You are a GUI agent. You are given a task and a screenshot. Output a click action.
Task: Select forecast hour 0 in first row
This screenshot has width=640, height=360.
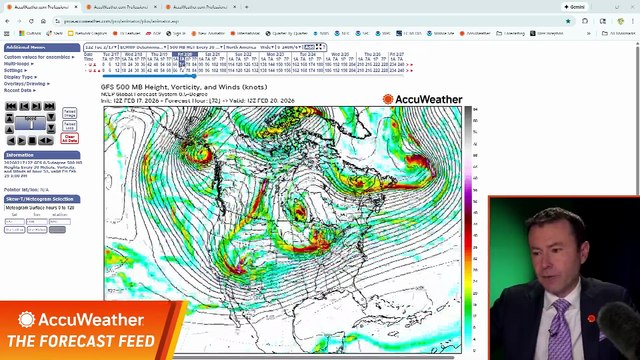104,64
